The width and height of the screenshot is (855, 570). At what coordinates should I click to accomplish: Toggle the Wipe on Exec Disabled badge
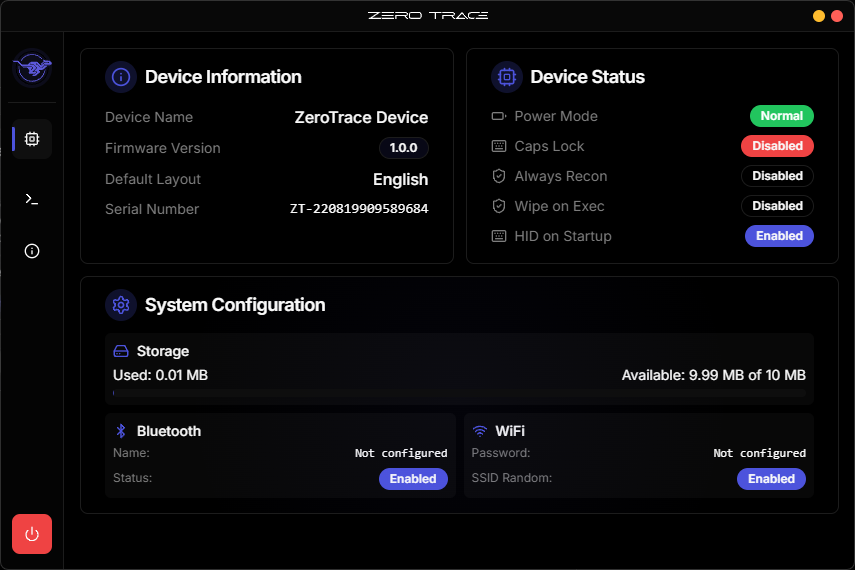777,206
